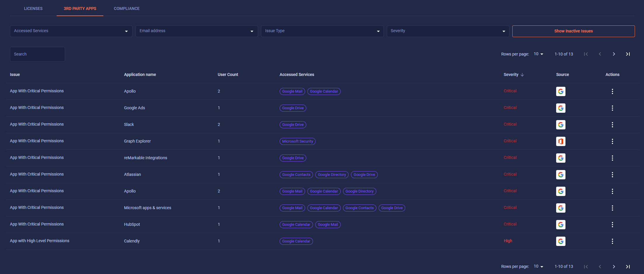The image size is (644, 274).
Task: Switch to the Licenses tab
Action: pyautogui.click(x=33, y=8)
